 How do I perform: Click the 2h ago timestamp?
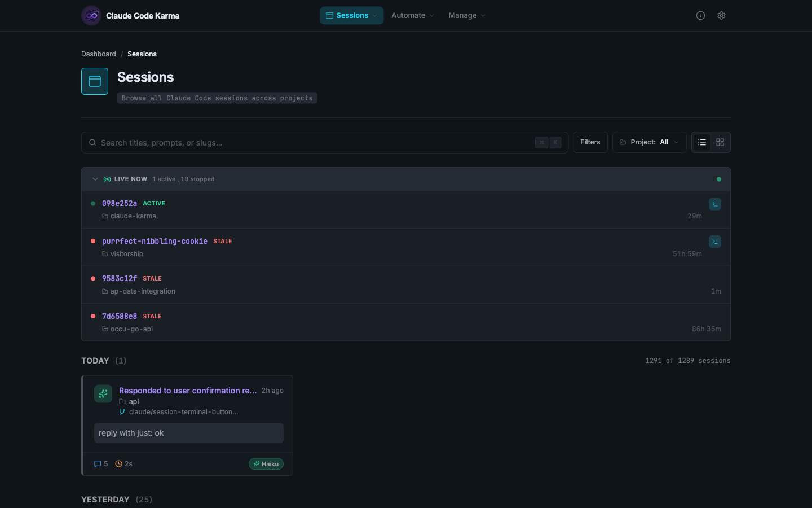tap(272, 391)
